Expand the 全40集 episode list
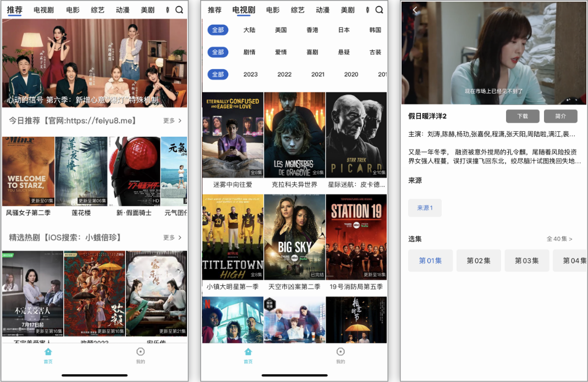This screenshot has height=382, width=588. [x=559, y=239]
